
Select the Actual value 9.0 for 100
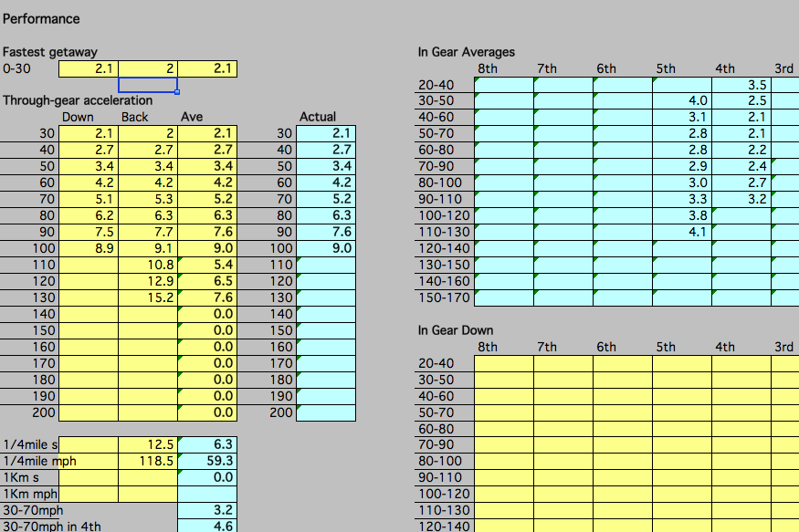(x=326, y=248)
